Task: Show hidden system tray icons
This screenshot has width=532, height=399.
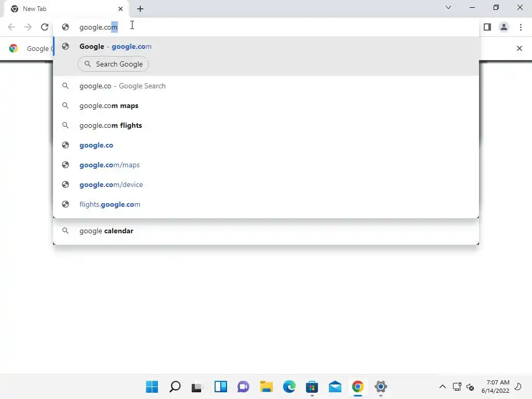Action: 443,387
